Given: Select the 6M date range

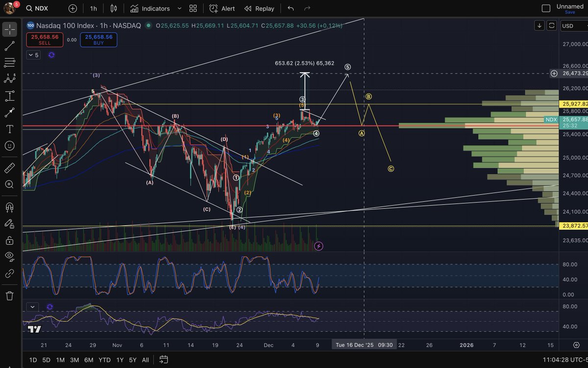Looking at the screenshot, I should [89, 360].
